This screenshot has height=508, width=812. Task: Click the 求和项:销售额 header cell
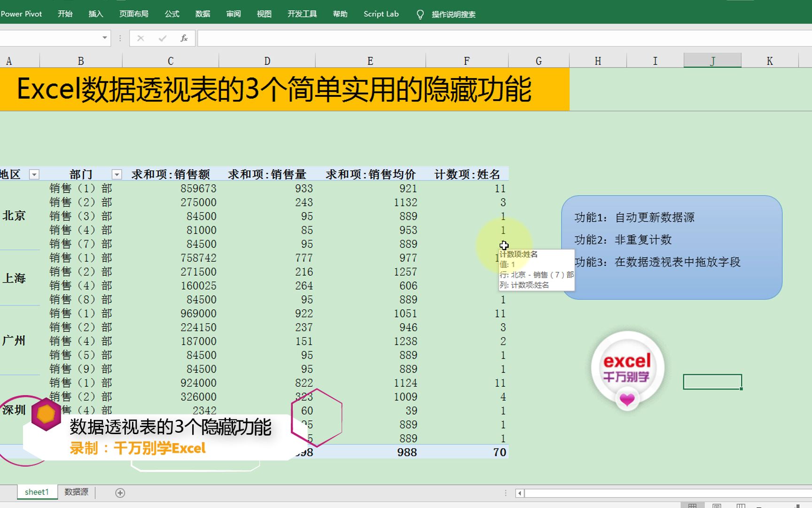[171, 175]
